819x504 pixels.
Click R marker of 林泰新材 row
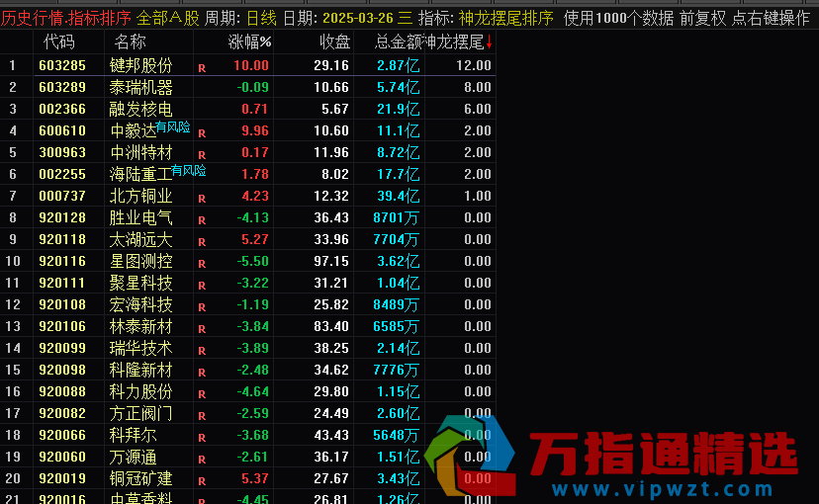pos(202,329)
